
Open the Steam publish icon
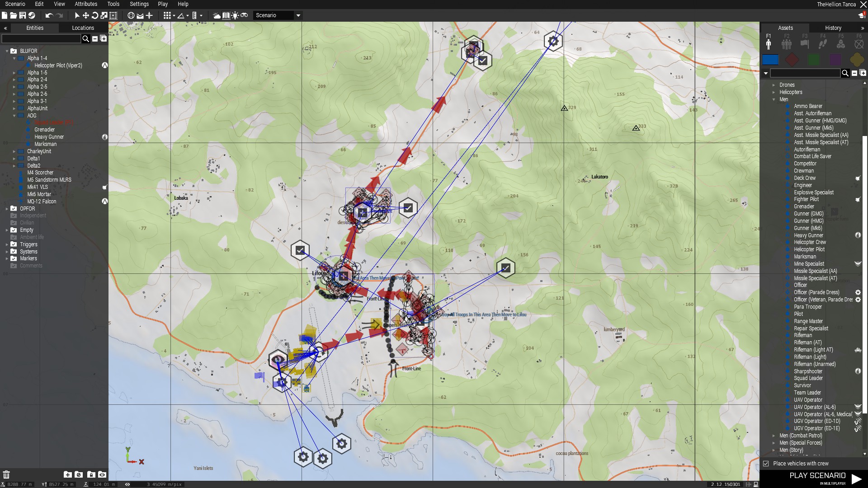pyautogui.click(x=31, y=15)
